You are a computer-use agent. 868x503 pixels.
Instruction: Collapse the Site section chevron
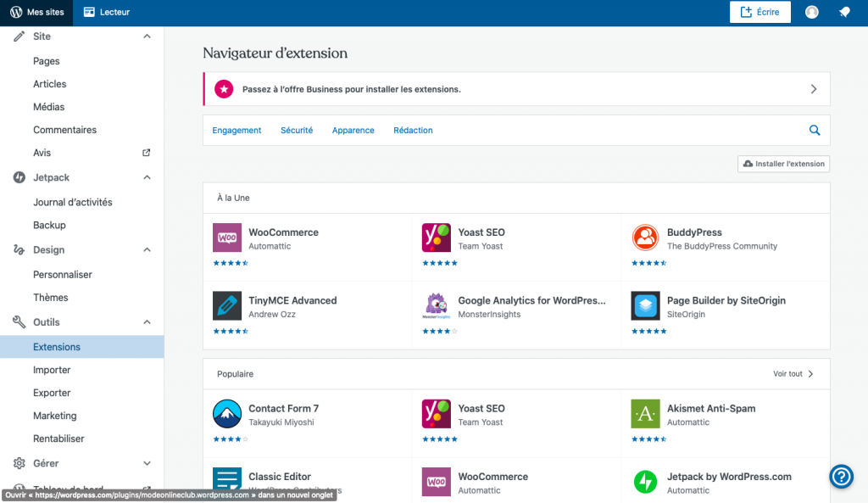coord(147,36)
